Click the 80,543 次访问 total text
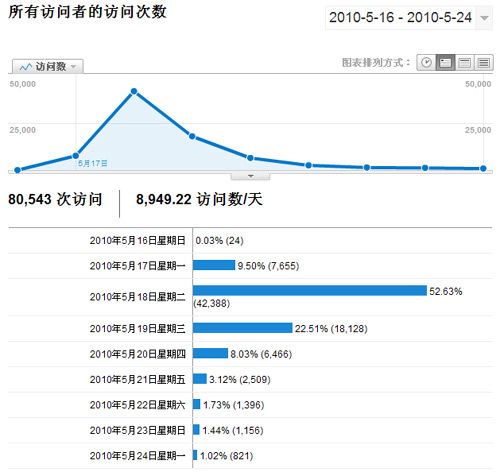The width and height of the screenshot is (500, 472). pyautogui.click(x=55, y=199)
